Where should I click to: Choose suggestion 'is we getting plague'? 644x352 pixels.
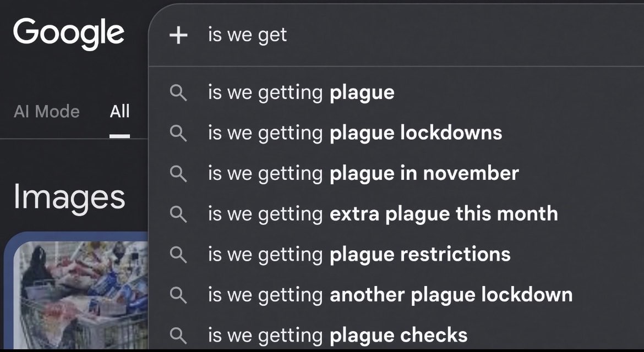[396, 93]
